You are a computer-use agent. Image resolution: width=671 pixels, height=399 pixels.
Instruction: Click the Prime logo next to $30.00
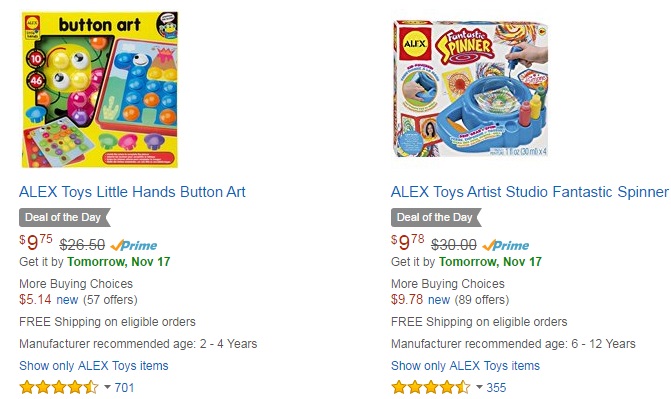506,245
